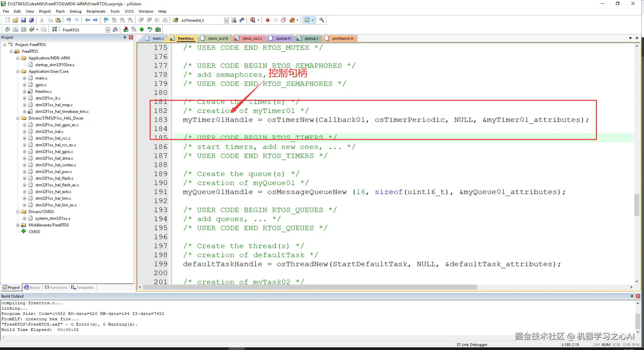Open the target selection dropdown showing FreeRTOS
This screenshot has height=350, width=644.
108,30
